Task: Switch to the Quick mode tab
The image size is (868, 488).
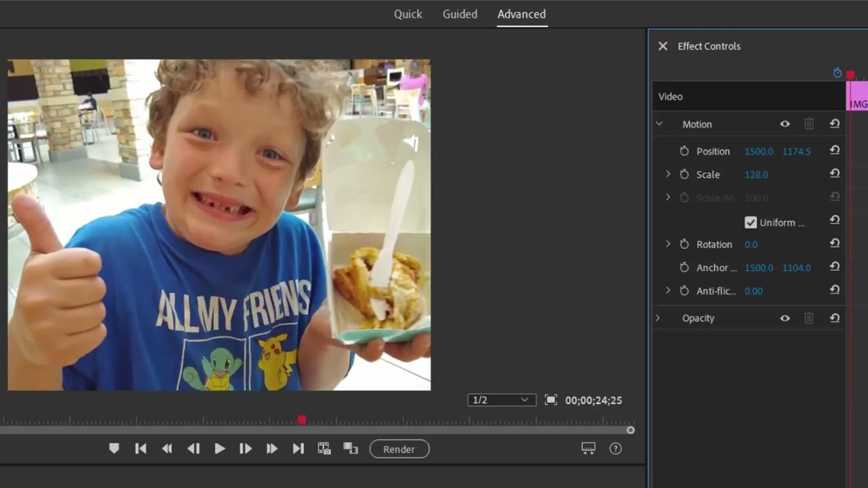Action: (408, 14)
